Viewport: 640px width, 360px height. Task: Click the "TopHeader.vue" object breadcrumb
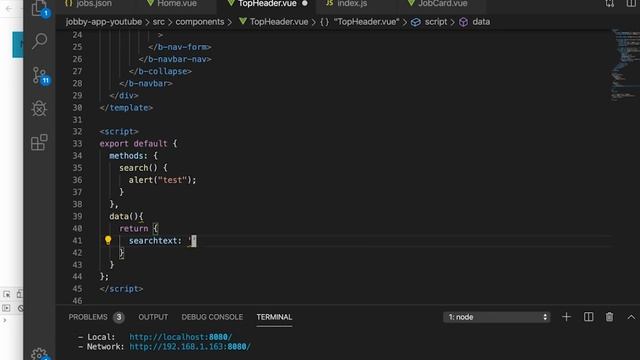point(366,22)
